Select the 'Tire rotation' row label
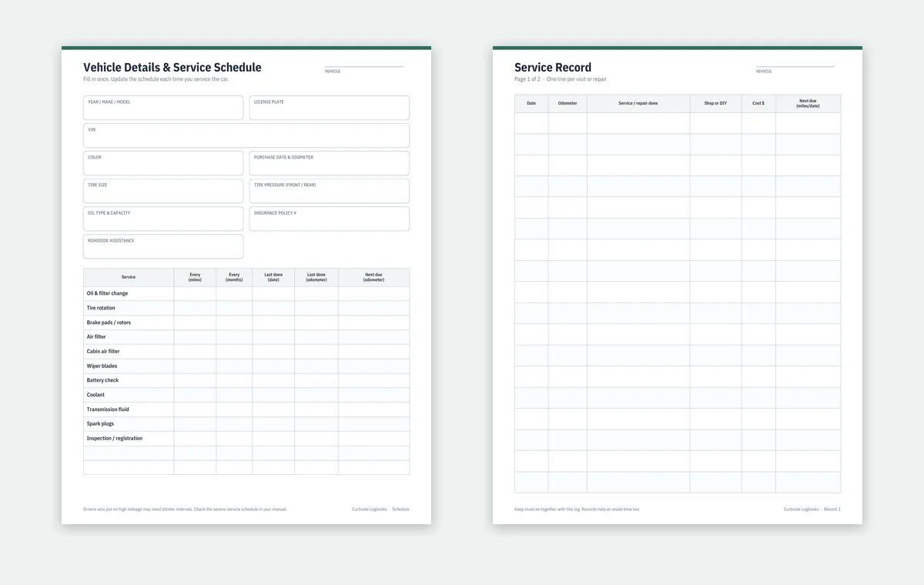The height and width of the screenshot is (585, 924). point(101,308)
